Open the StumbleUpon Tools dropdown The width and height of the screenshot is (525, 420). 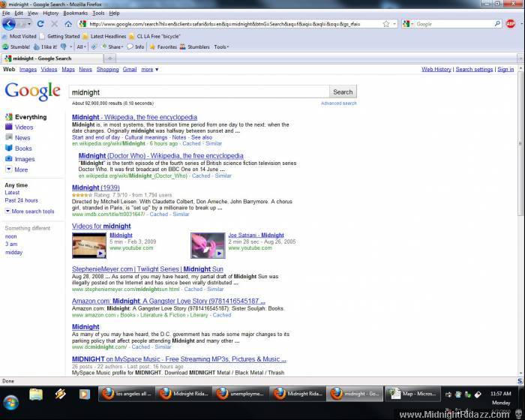pos(221,47)
